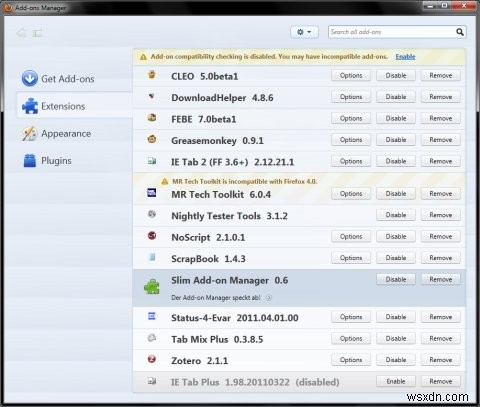Click the green Slim Add-on Manager puzzle icon
The width and height of the screenshot is (480, 407).
pos(152,287)
